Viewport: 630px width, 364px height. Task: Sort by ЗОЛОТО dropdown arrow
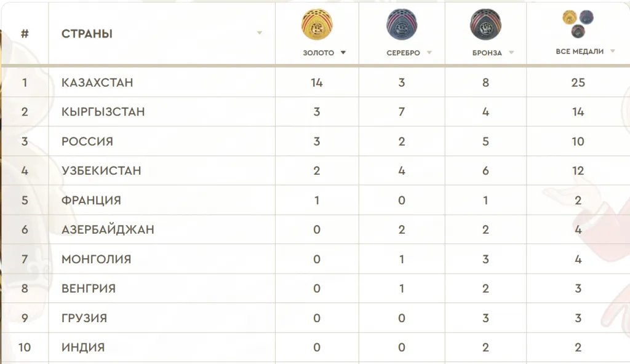(343, 53)
